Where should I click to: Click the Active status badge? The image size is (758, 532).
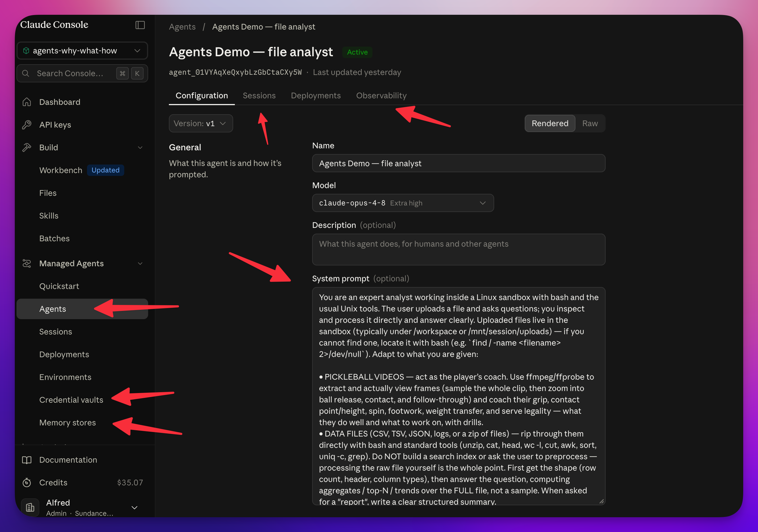pos(357,52)
